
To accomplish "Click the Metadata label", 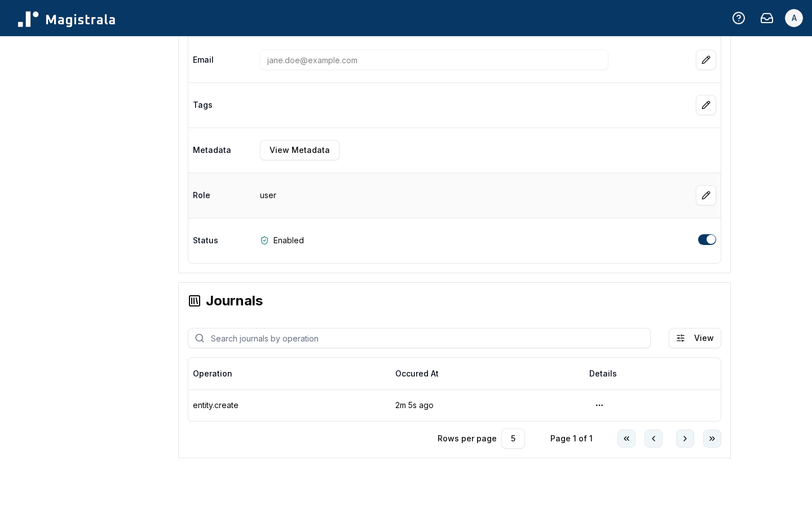I will coord(212,150).
